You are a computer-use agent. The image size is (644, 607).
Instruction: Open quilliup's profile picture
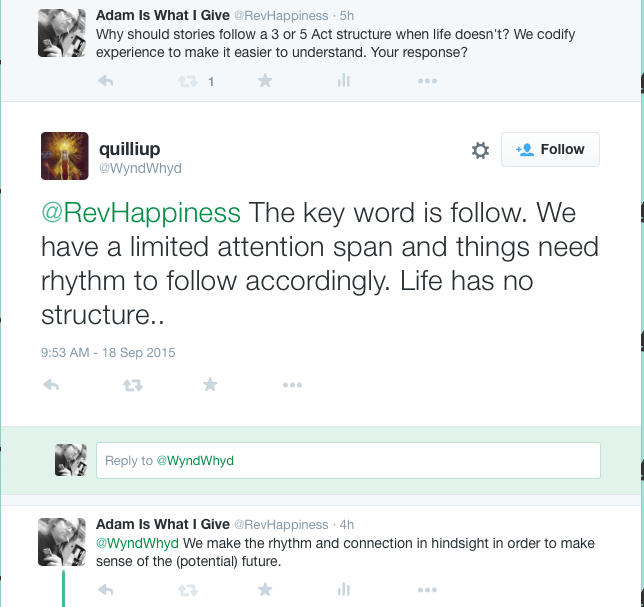pyautogui.click(x=65, y=156)
